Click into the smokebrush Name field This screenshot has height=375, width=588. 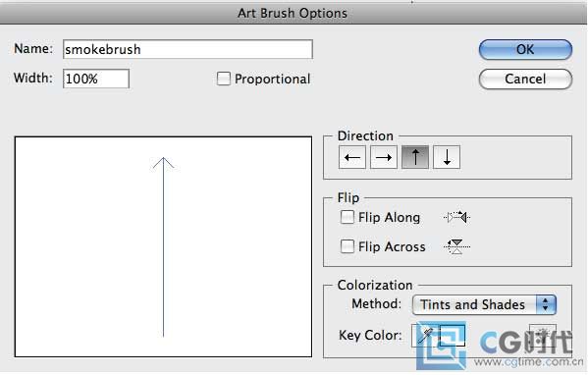click(187, 49)
